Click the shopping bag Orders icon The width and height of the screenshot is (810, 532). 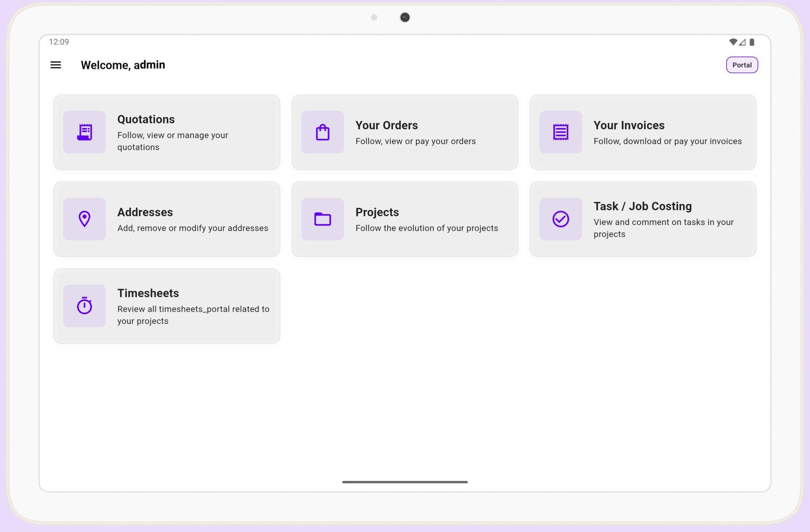tap(322, 132)
